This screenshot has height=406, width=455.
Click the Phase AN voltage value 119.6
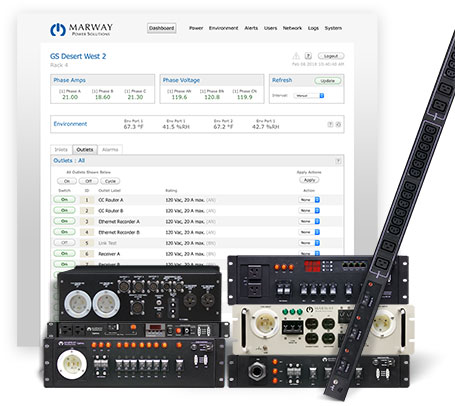coord(179,97)
